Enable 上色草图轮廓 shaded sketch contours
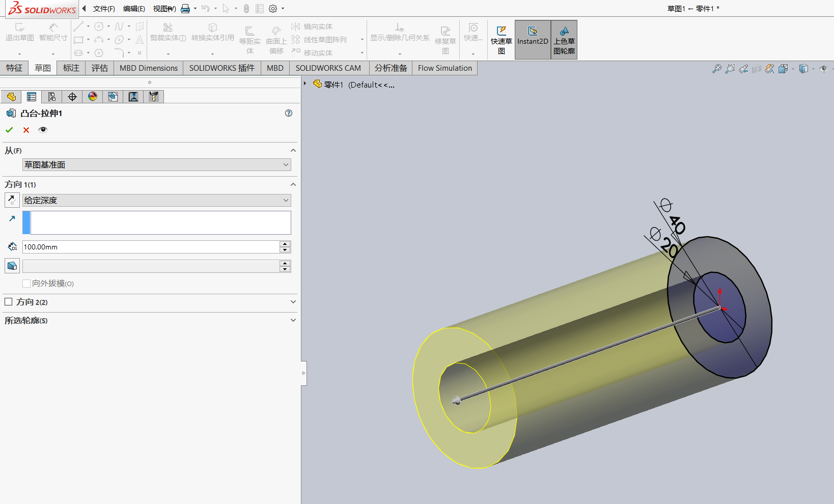 point(564,39)
